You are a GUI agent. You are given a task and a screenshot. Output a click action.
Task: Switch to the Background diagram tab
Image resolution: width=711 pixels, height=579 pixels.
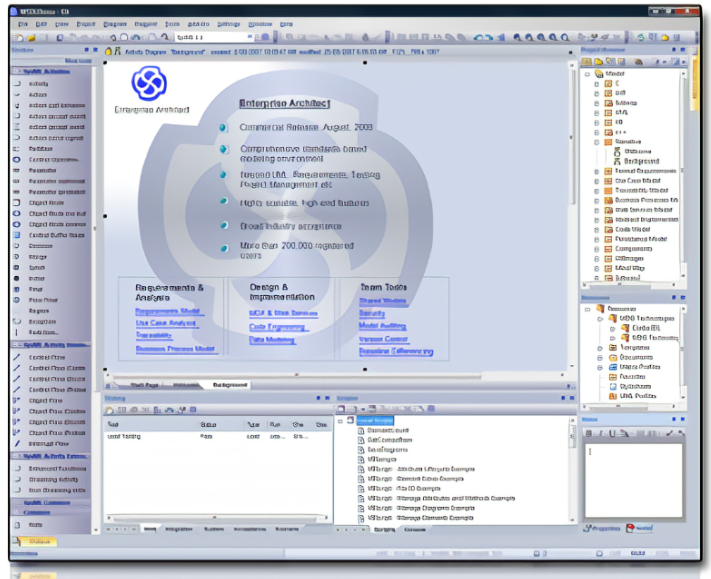point(230,385)
